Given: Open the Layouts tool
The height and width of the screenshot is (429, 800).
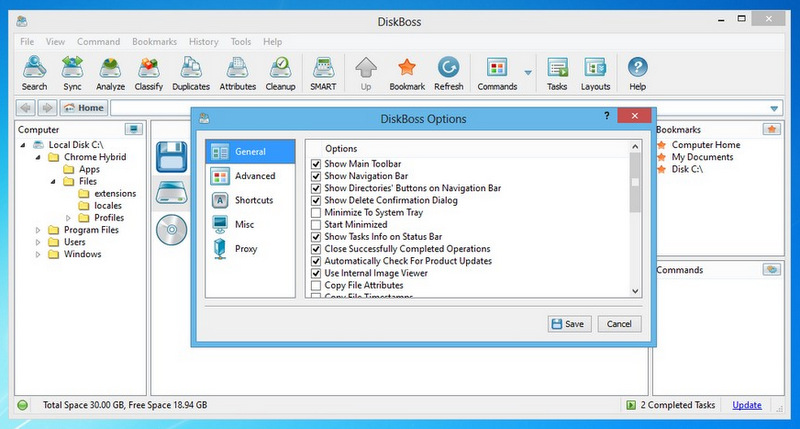Looking at the screenshot, I should [595, 73].
